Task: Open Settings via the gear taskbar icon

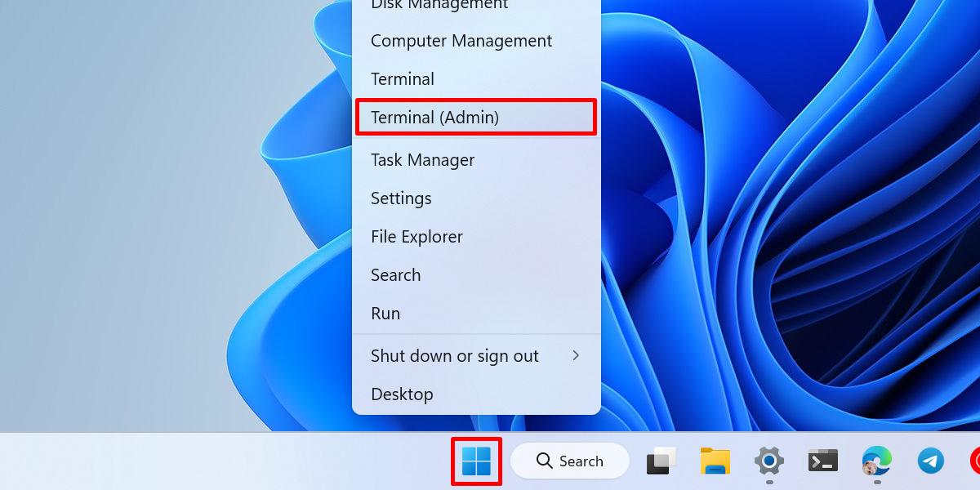Action: pos(768,461)
